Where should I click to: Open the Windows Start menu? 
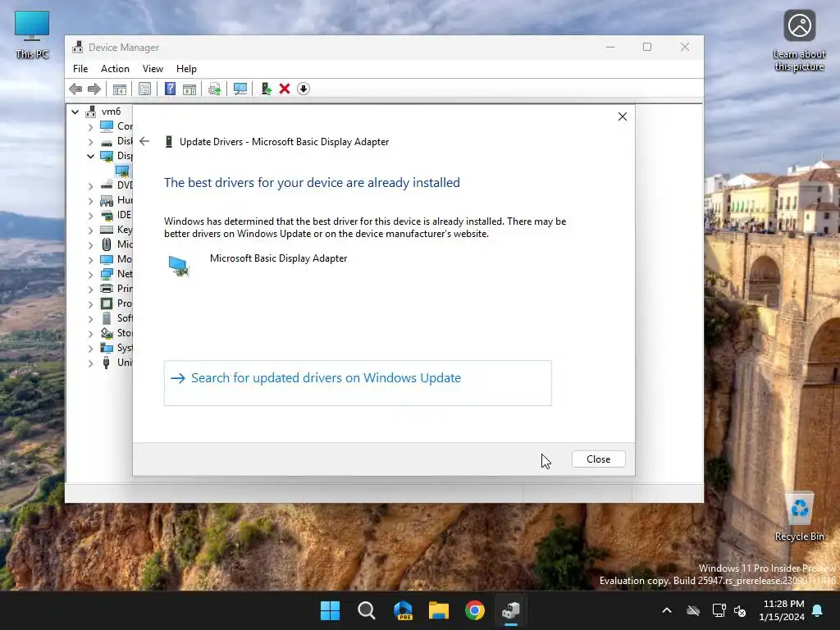(330, 610)
